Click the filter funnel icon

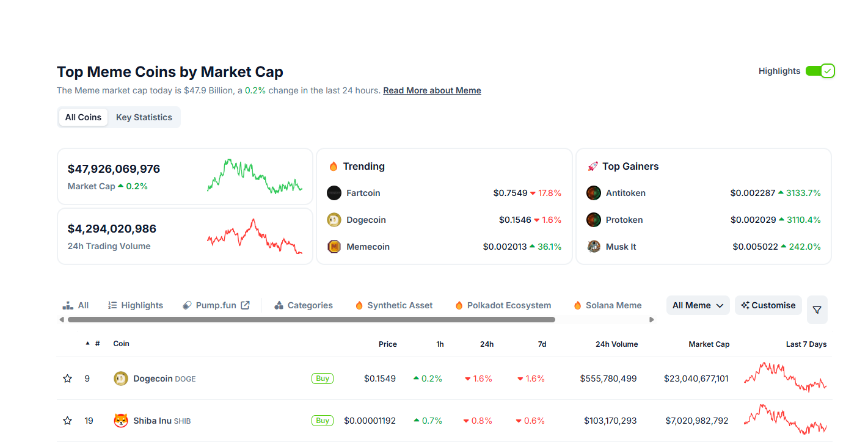pyautogui.click(x=817, y=310)
